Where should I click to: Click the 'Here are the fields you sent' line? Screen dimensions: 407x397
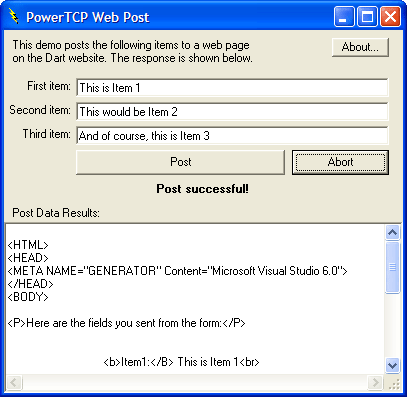[x=126, y=323]
